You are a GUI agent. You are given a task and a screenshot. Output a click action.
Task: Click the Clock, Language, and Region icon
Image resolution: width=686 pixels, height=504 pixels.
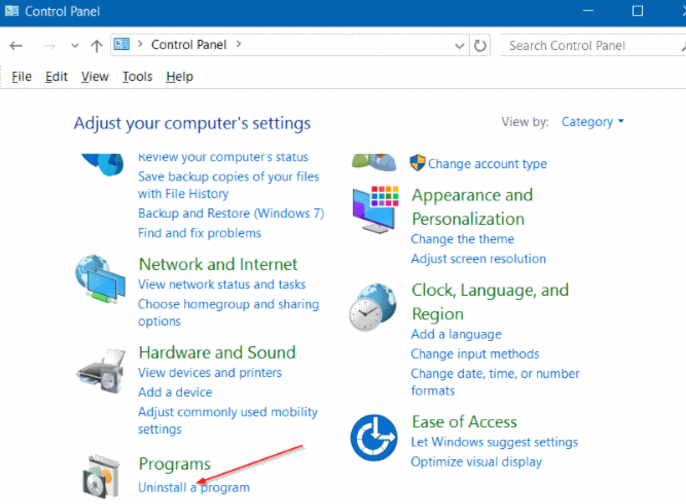tap(373, 306)
